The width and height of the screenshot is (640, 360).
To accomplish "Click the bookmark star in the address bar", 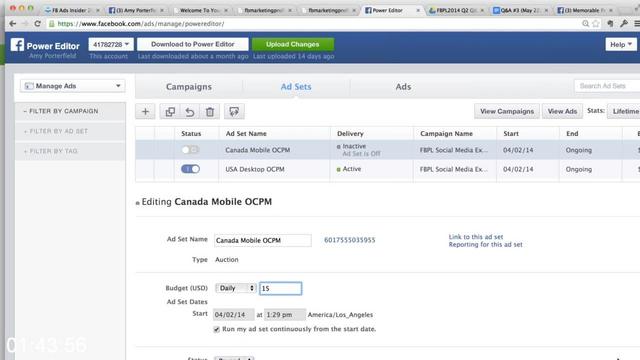I will click(596, 24).
